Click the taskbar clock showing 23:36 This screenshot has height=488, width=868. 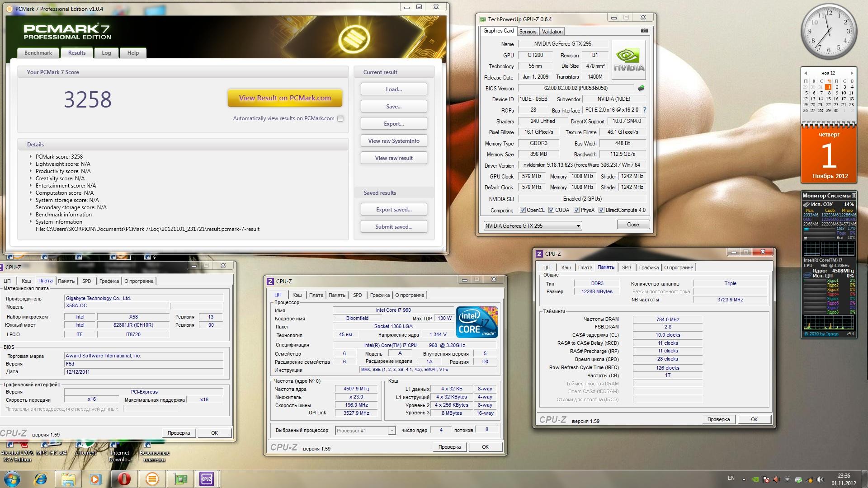pyautogui.click(x=844, y=479)
